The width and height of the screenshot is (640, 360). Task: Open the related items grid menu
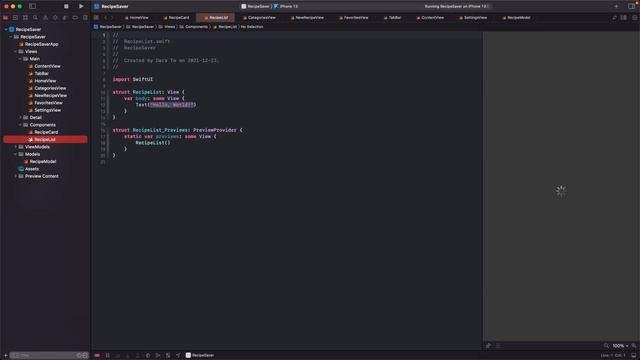[x=96, y=18]
